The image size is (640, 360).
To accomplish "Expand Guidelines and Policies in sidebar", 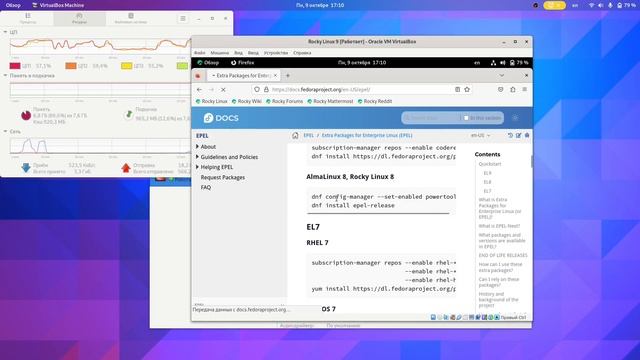I will coord(198,157).
